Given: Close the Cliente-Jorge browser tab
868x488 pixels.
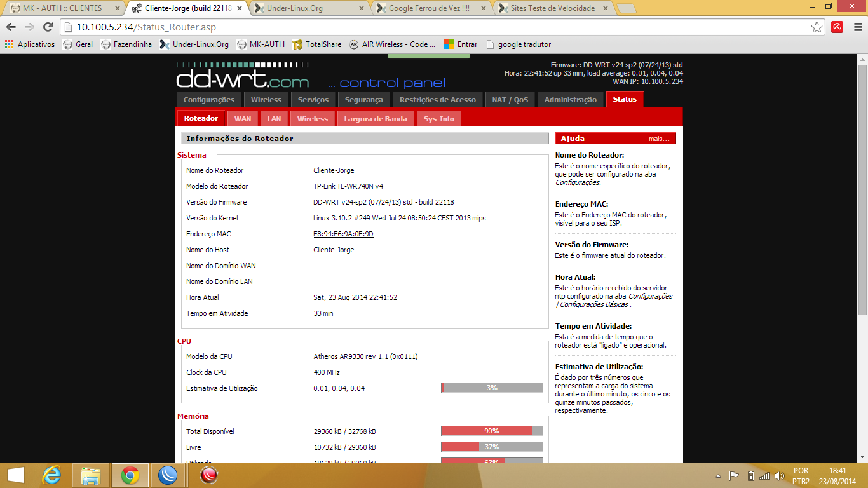Looking at the screenshot, I should click(x=240, y=8).
